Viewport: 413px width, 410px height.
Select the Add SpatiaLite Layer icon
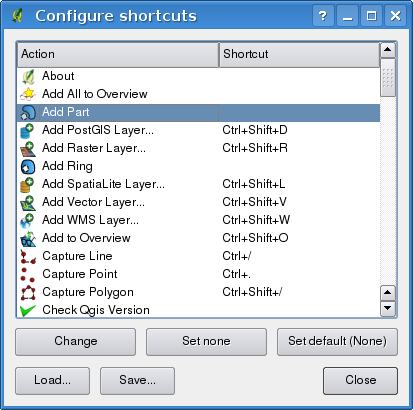(27, 184)
